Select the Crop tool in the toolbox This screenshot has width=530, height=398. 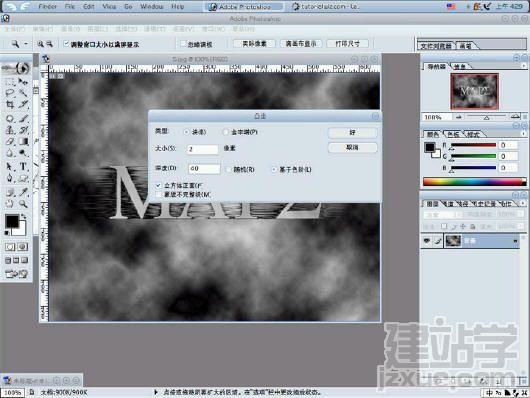click(x=10, y=104)
